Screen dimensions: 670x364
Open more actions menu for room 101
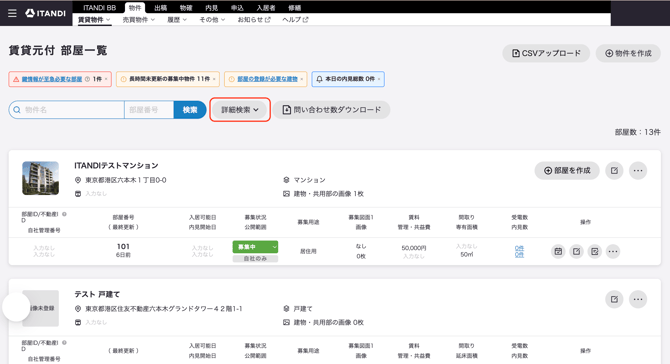[x=613, y=251]
